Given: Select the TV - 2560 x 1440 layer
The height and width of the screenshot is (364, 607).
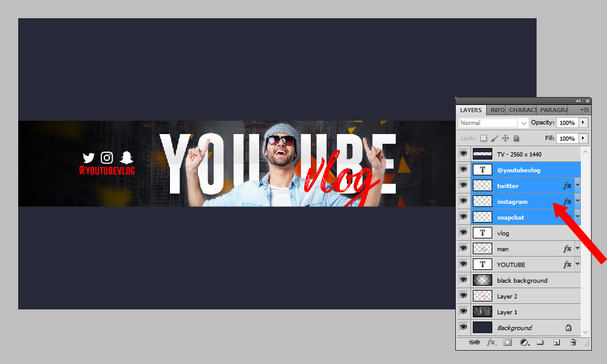Looking at the screenshot, I should (x=526, y=154).
